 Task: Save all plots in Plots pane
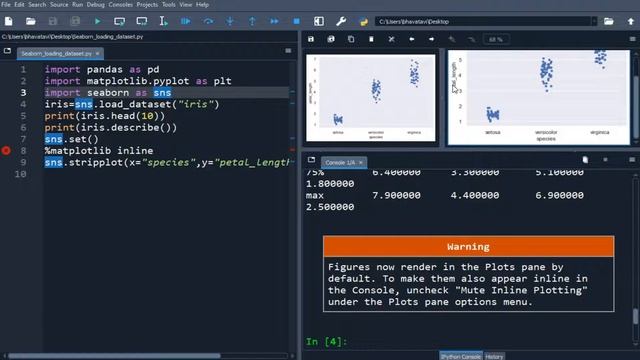(x=331, y=39)
